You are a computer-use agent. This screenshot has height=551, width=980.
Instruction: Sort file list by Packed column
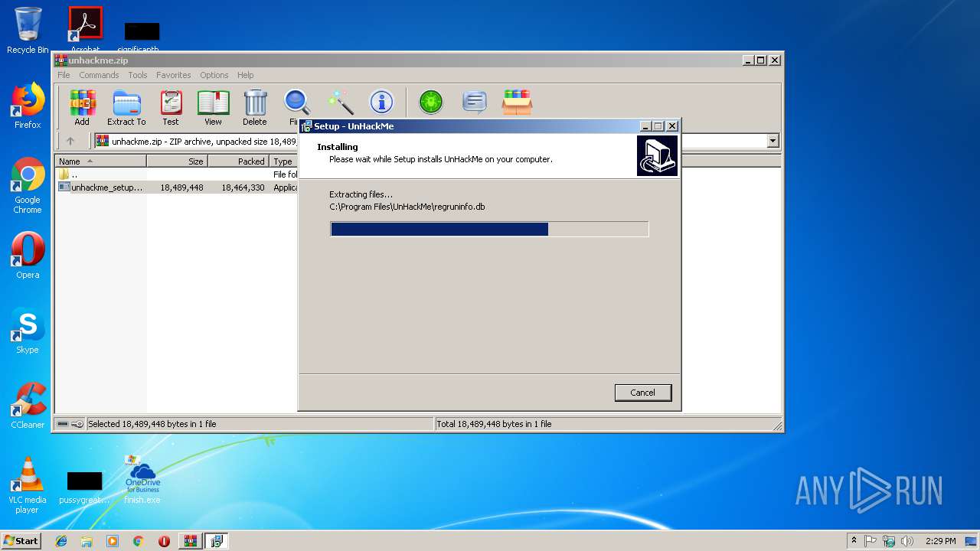click(x=239, y=161)
